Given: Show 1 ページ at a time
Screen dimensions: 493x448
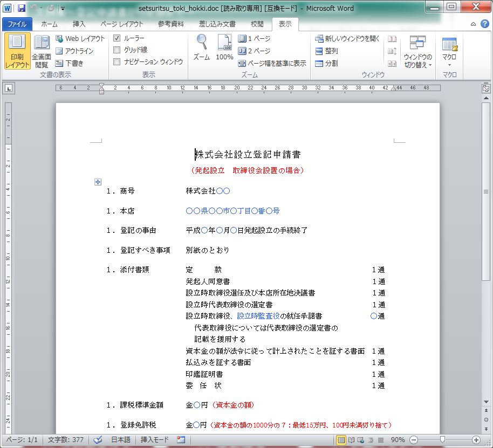Looking at the screenshot, I should click(x=255, y=39).
